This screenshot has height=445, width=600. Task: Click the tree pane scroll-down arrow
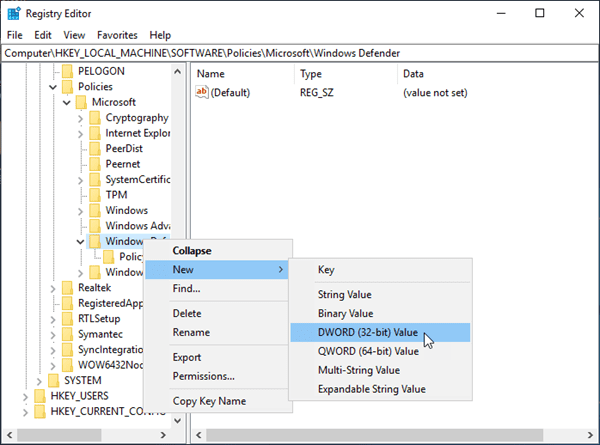click(x=177, y=421)
